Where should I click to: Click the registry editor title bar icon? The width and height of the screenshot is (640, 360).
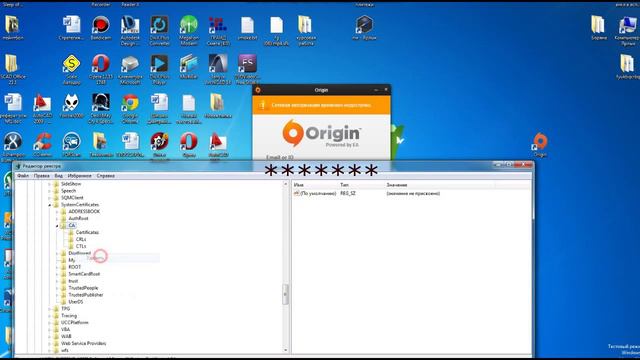[x=18, y=166]
